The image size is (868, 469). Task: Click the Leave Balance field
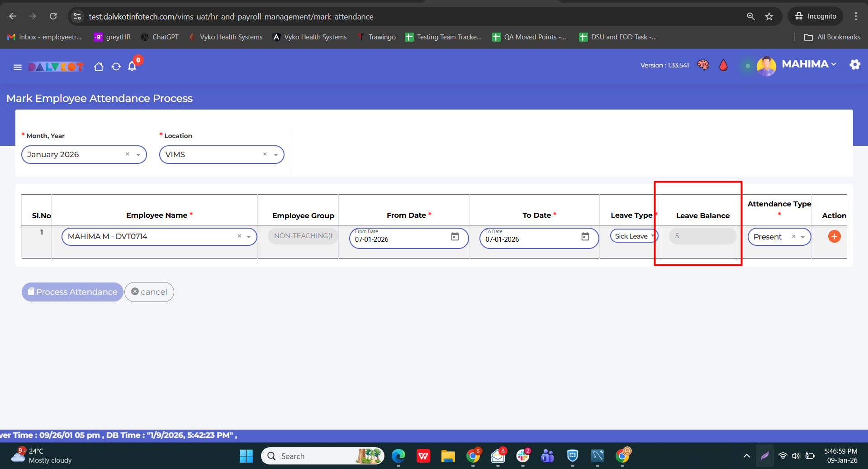pos(702,236)
